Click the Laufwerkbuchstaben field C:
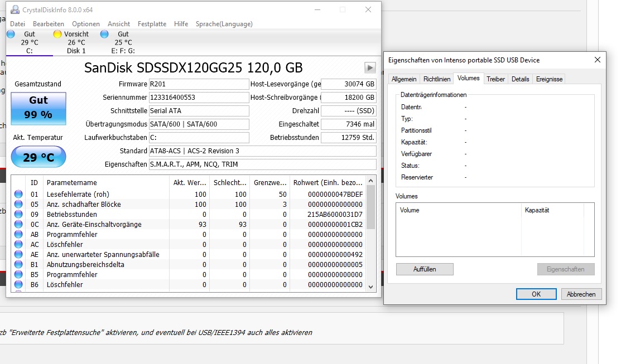The image size is (621, 364). tap(199, 138)
